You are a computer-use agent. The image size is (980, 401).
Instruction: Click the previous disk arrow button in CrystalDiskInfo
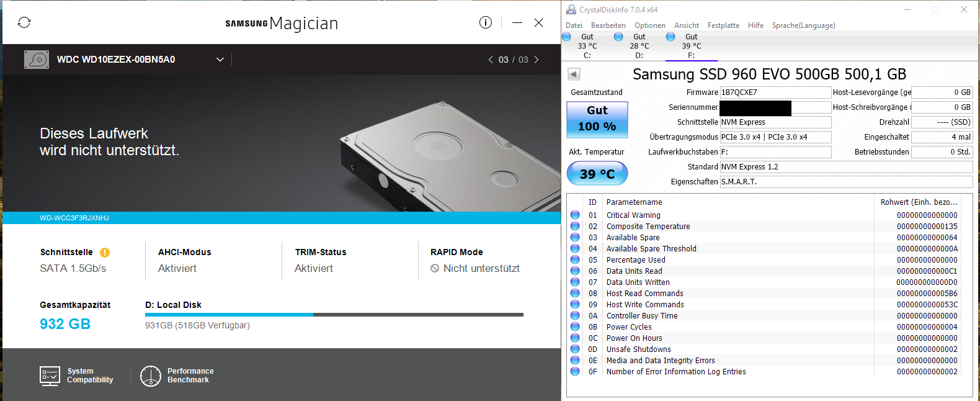pos(574,74)
